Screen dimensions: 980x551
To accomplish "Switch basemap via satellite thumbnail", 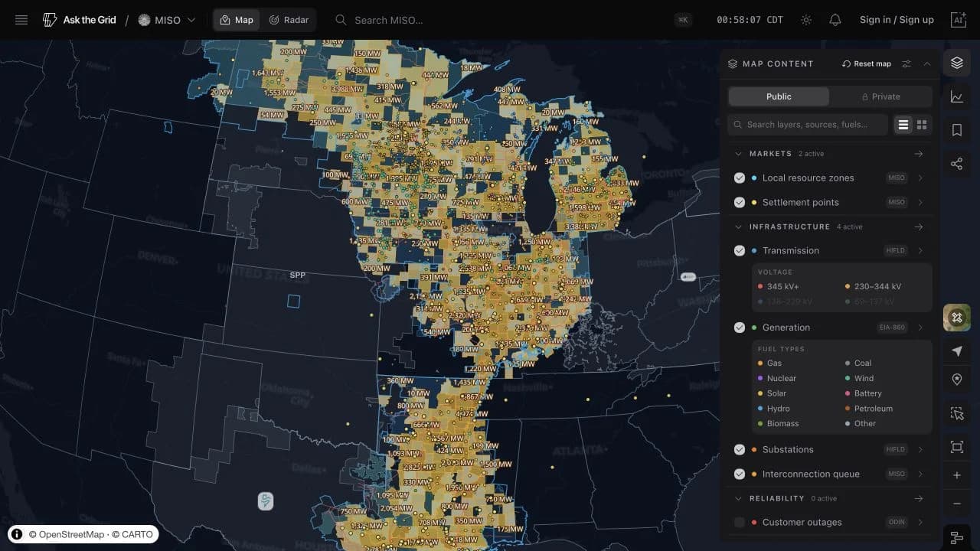I will click(957, 318).
